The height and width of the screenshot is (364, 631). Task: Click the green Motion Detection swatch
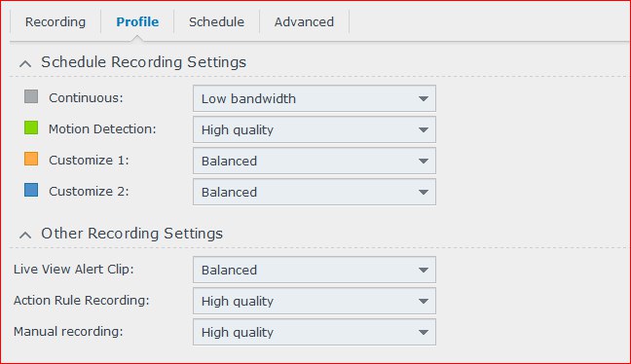coord(31,127)
